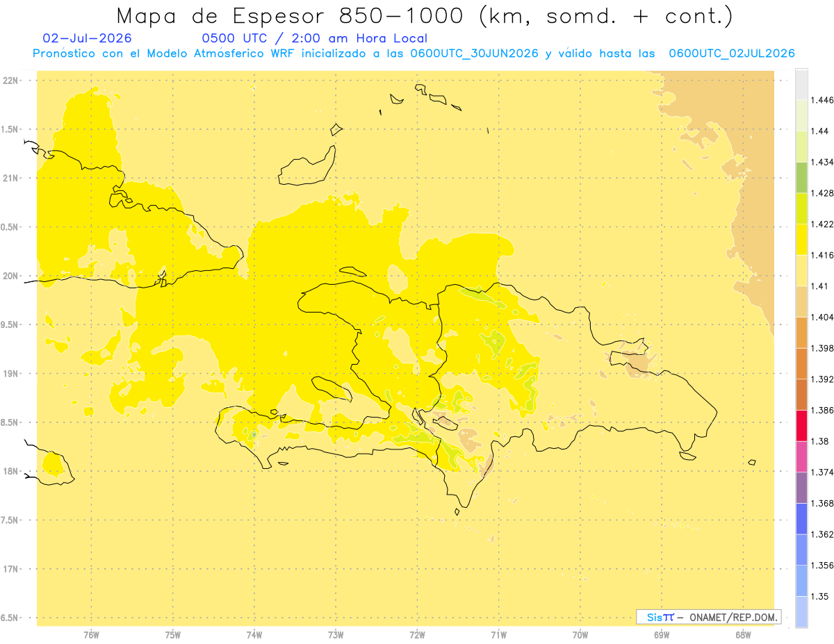This screenshot has width=834, height=644.
Task: Click the legend value 1.434
Action: [821, 162]
